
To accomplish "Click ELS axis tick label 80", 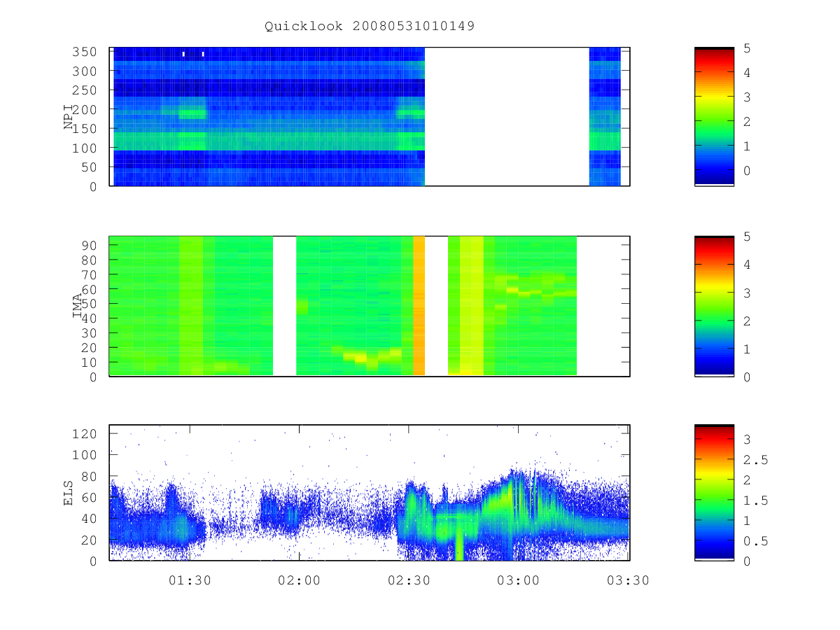I will 90,477.
